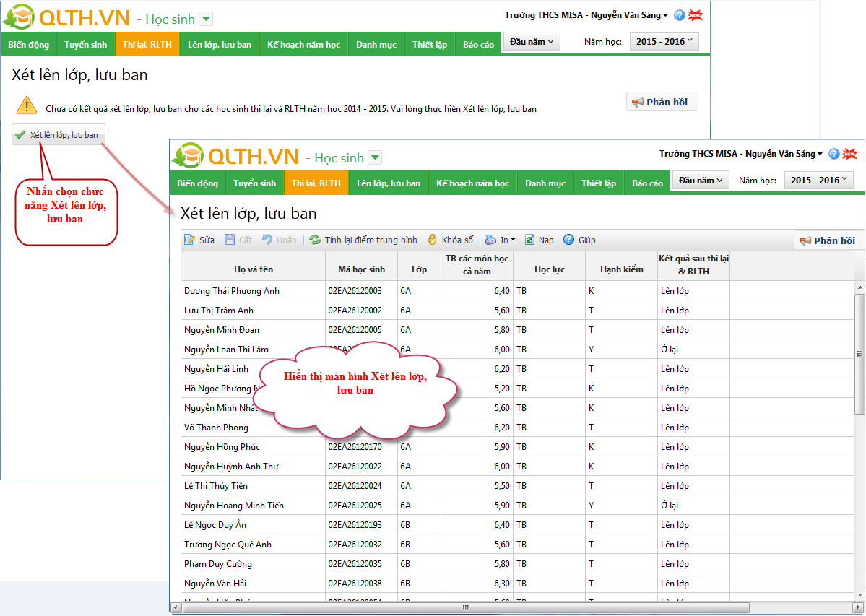This screenshot has height=616, width=866.
Task: Click the Hoãn undo icon
Action: 267,240
